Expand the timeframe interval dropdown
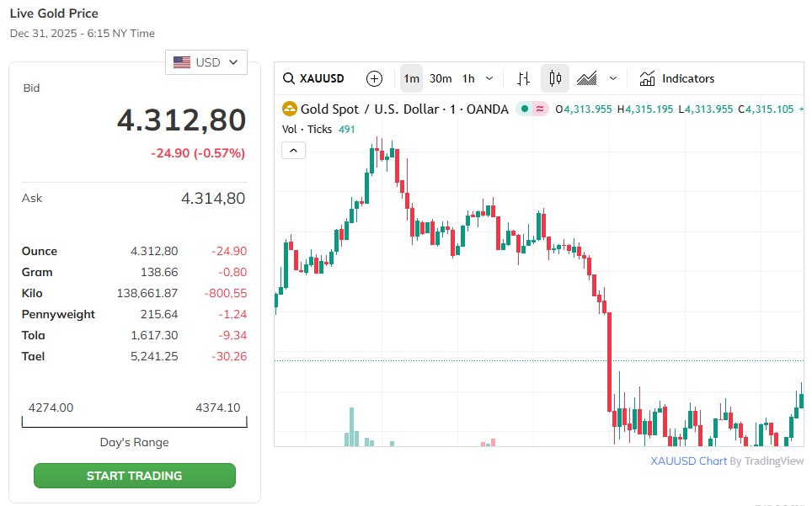The height and width of the screenshot is (506, 812). coord(489,78)
